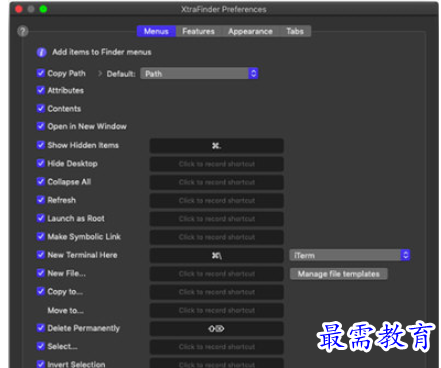Open the Tabs tab
Screen dimensions: 441x368
point(295,31)
